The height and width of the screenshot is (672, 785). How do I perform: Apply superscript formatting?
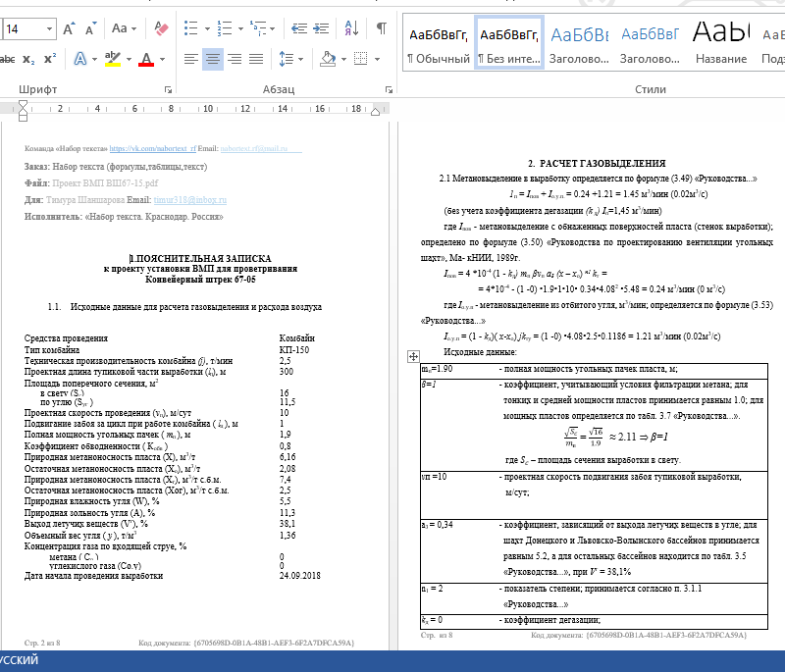click(x=50, y=59)
